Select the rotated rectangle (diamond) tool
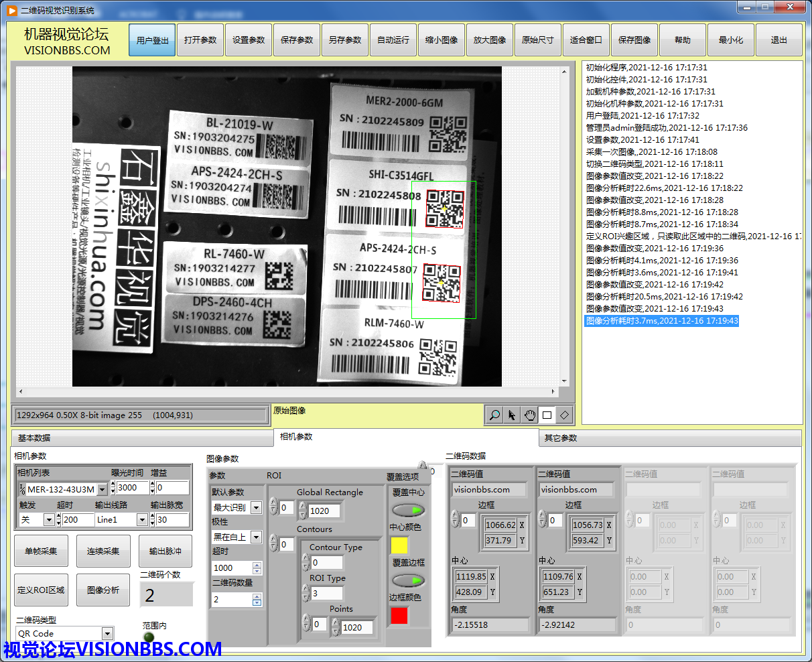812x662 pixels. point(564,415)
